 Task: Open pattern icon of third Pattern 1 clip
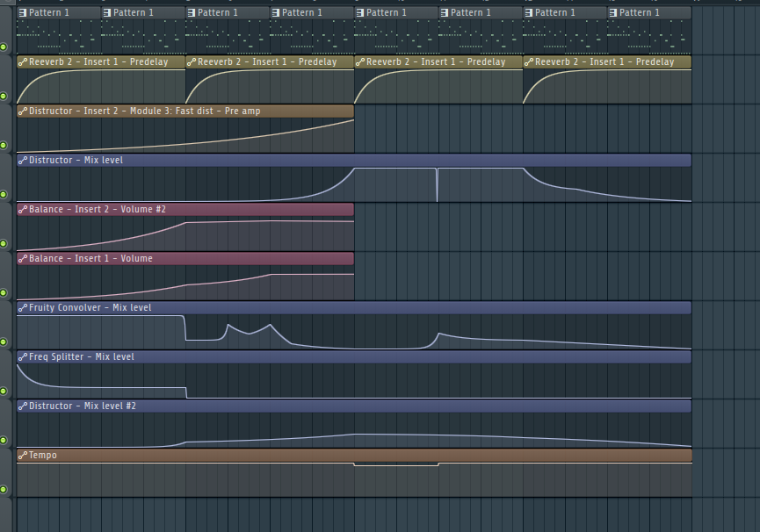coord(191,13)
